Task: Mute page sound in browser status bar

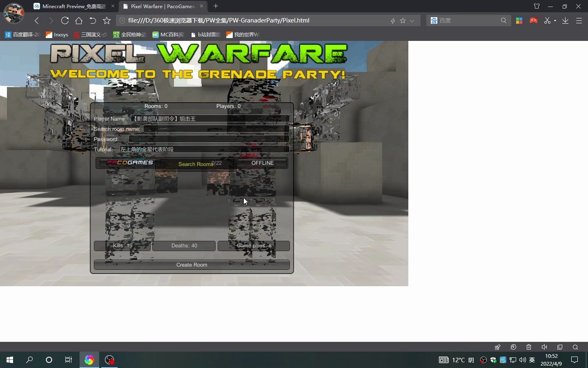Action: pos(544,347)
